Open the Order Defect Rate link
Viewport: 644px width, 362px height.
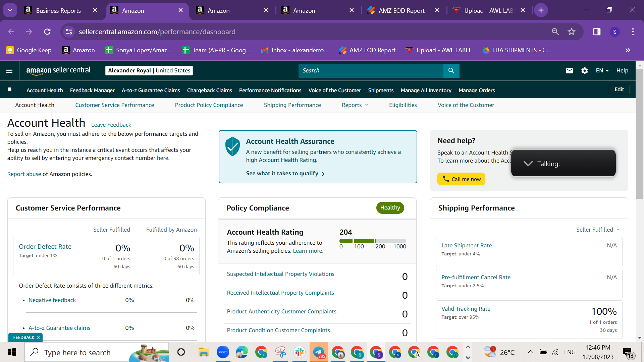point(45,247)
